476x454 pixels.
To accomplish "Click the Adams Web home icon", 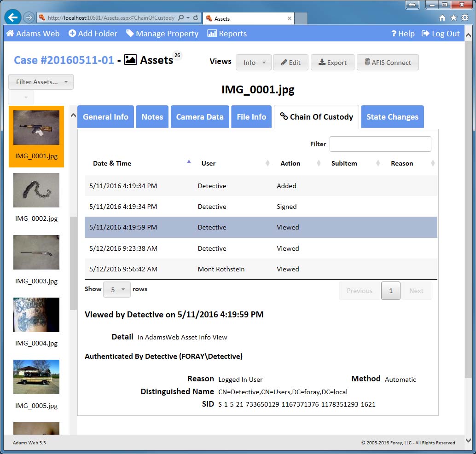I will point(10,34).
